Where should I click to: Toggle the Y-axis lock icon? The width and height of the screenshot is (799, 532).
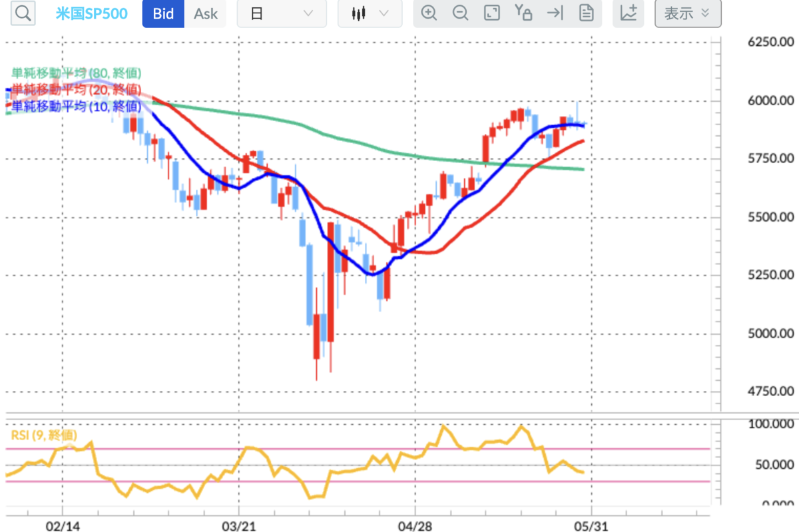pos(523,13)
